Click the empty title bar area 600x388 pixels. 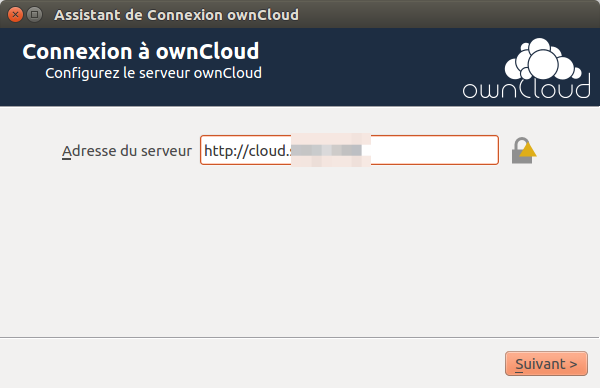[x=448, y=15]
